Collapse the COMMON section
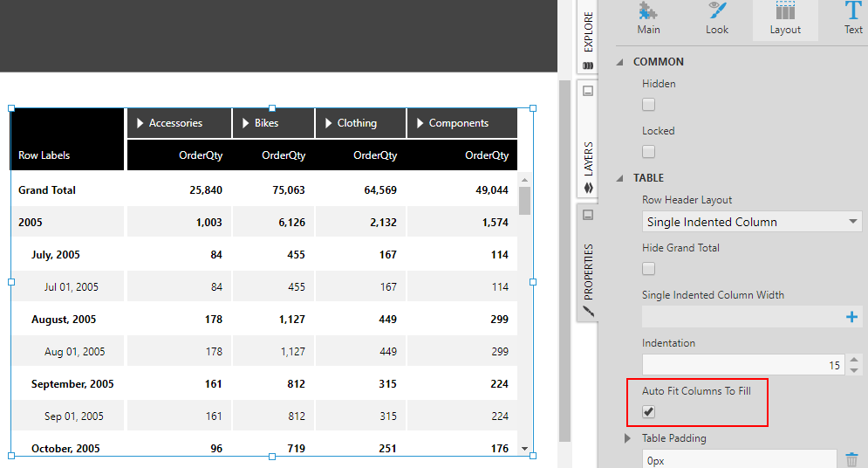 pyautogui.click(x=620, y=62)
